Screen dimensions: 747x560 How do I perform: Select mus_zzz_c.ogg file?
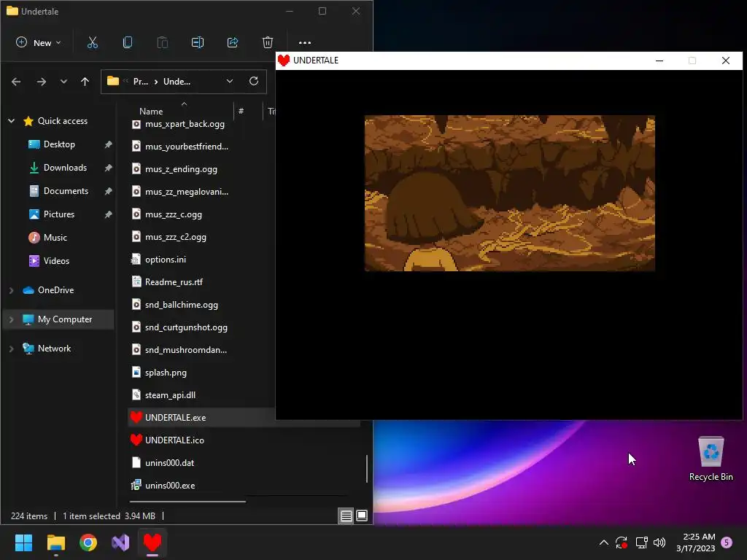tap(173, 214)
